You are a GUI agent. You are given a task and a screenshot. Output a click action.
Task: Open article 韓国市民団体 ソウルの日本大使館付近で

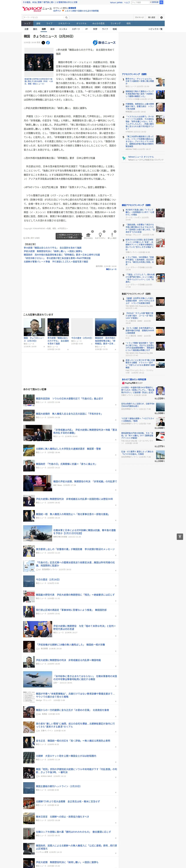[70, 398]
